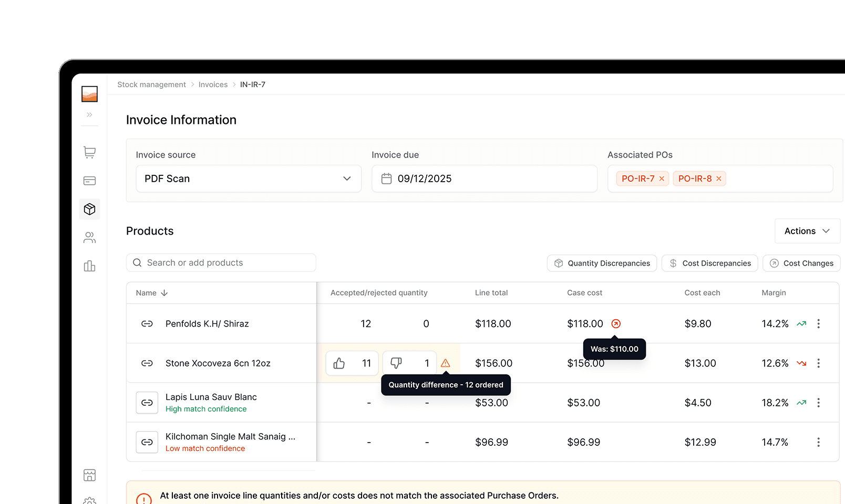Screen dimensions: 845x504
Task: Filter by Cost Changes
Action: coord(801,263)
